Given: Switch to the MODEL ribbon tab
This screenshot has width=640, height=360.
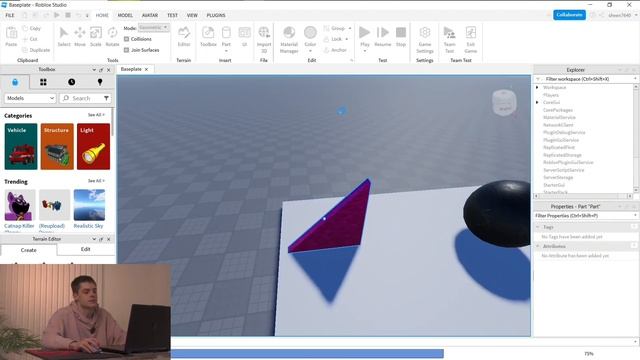Looking at the screenshot, I should tap(125, 15).
